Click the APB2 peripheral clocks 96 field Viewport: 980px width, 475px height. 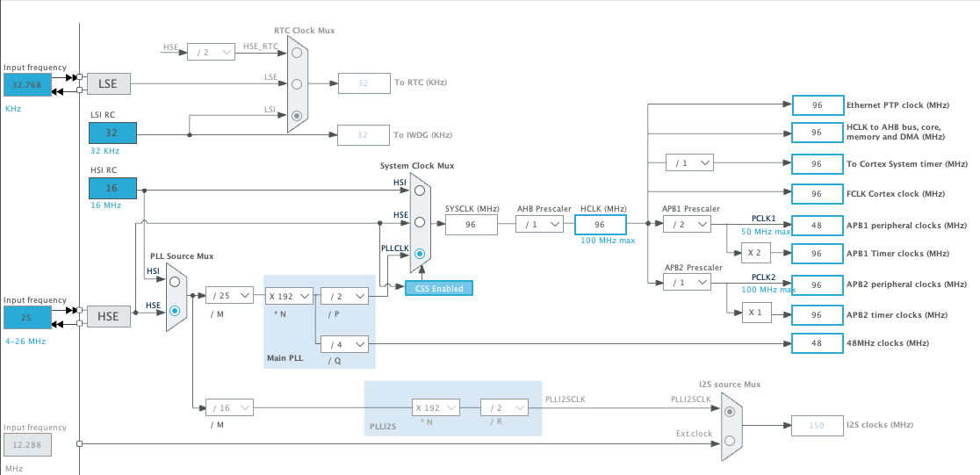coord(817,284)
